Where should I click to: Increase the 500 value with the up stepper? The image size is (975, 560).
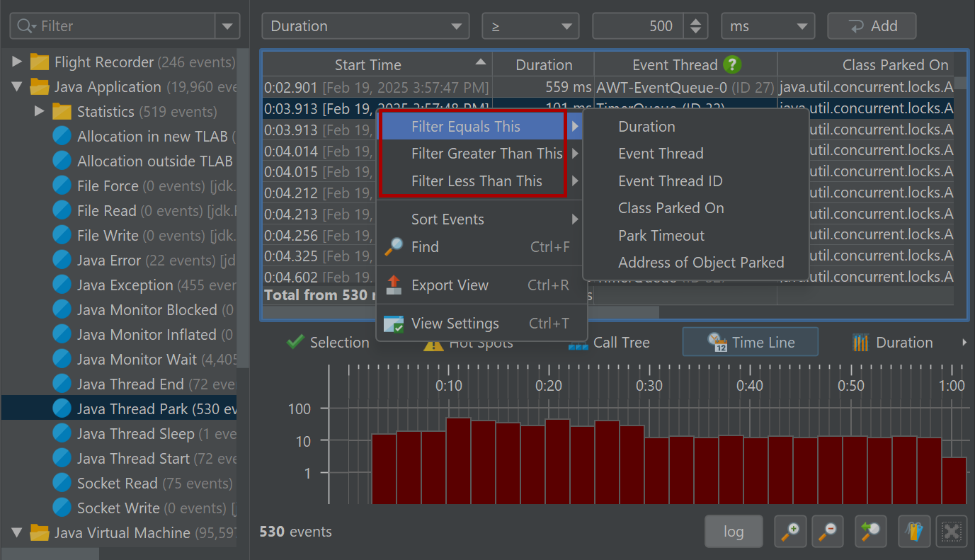696,20
